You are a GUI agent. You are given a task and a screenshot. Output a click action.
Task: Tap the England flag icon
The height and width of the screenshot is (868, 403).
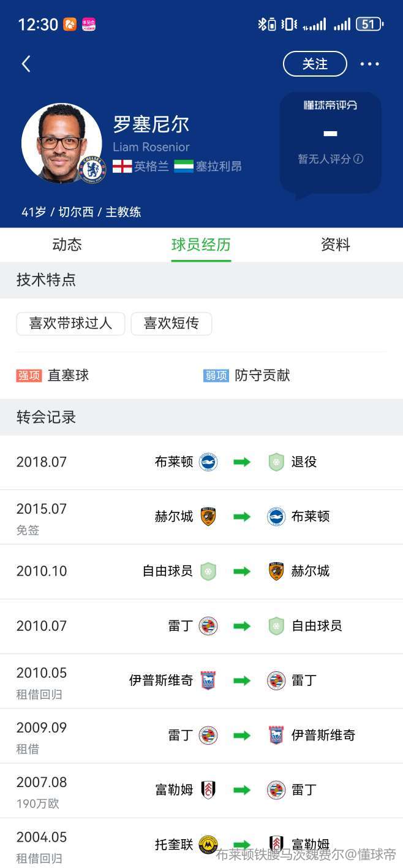point(122,166)
